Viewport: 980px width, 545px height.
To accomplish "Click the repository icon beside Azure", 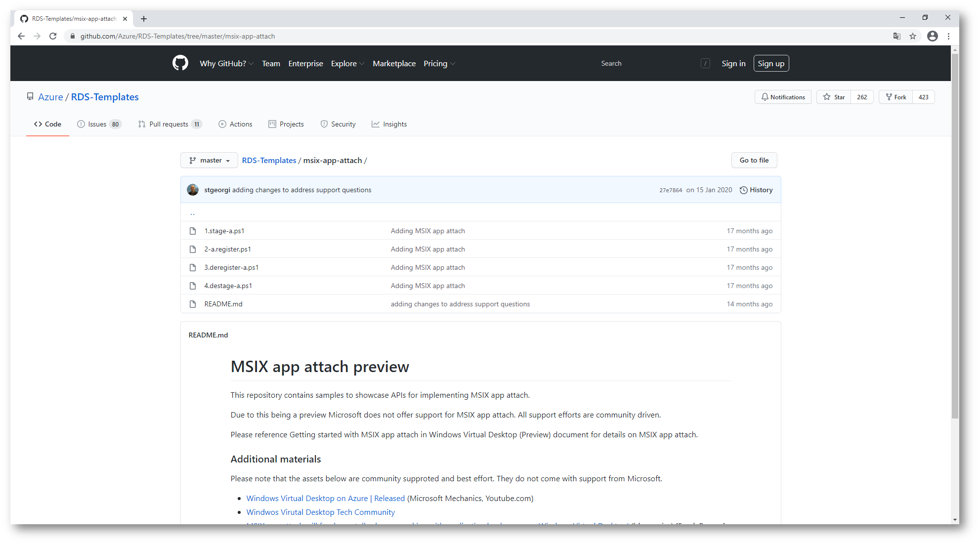I will (30, 97).
